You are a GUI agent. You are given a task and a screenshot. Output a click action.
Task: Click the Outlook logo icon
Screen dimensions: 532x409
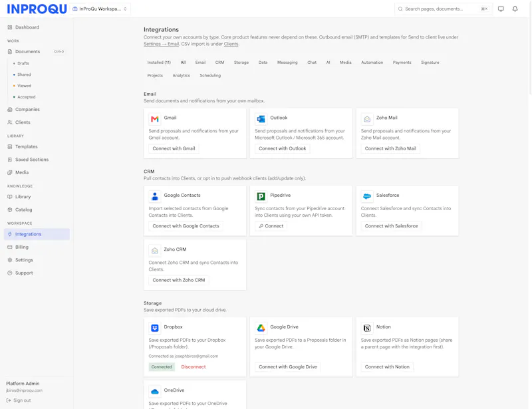261,119
